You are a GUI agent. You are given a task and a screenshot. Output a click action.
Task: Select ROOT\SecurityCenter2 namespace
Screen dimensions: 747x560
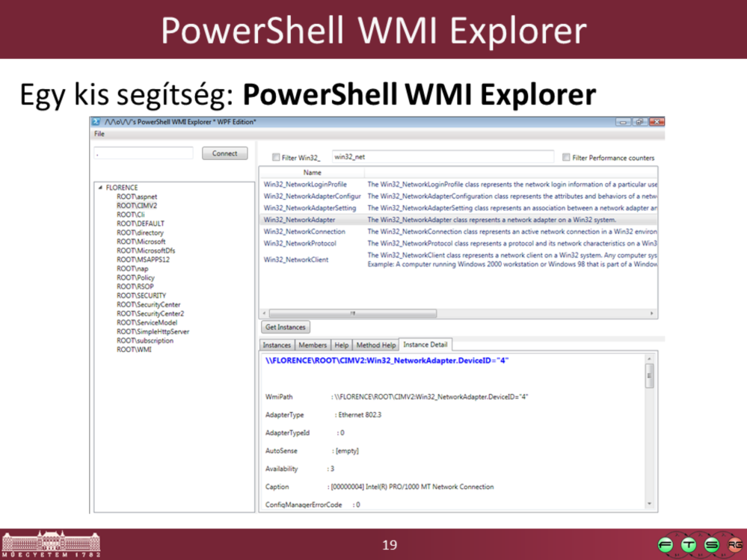(150, 313)
